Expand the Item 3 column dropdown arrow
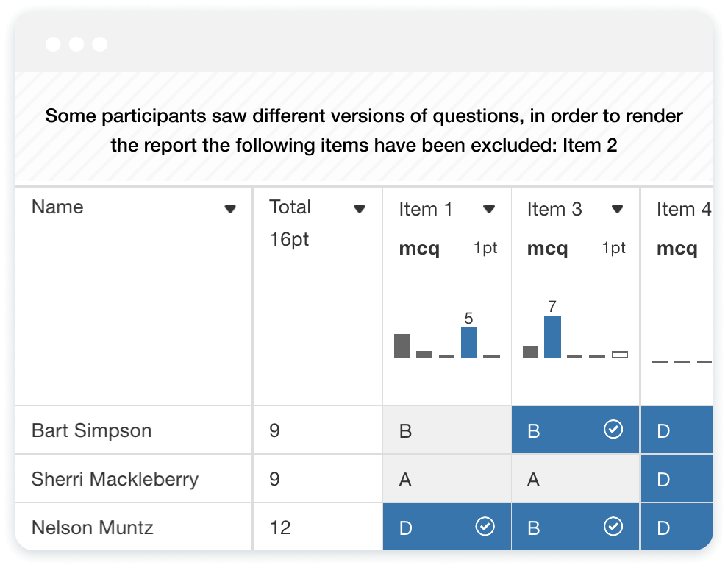The image size is (728, 568). [618, 210]
